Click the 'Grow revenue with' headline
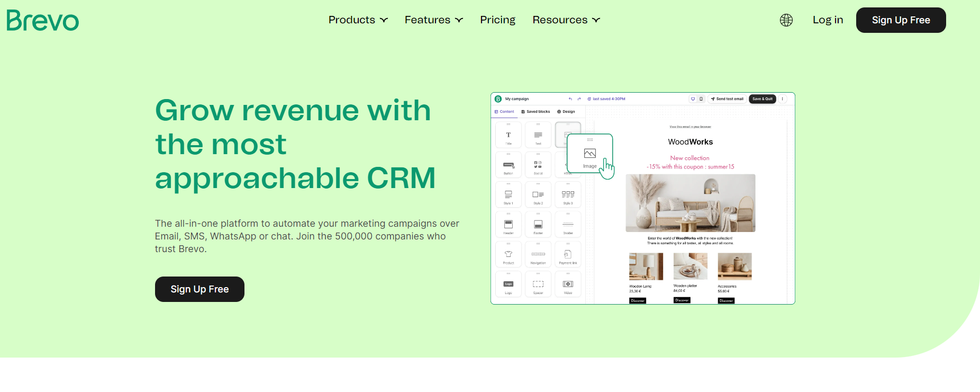Viewport: 980px width, 392px height. coord(293,110)
